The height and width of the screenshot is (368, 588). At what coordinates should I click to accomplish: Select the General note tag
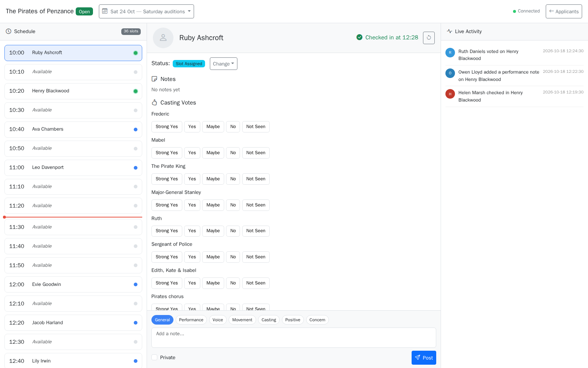(x=162, y=320)
